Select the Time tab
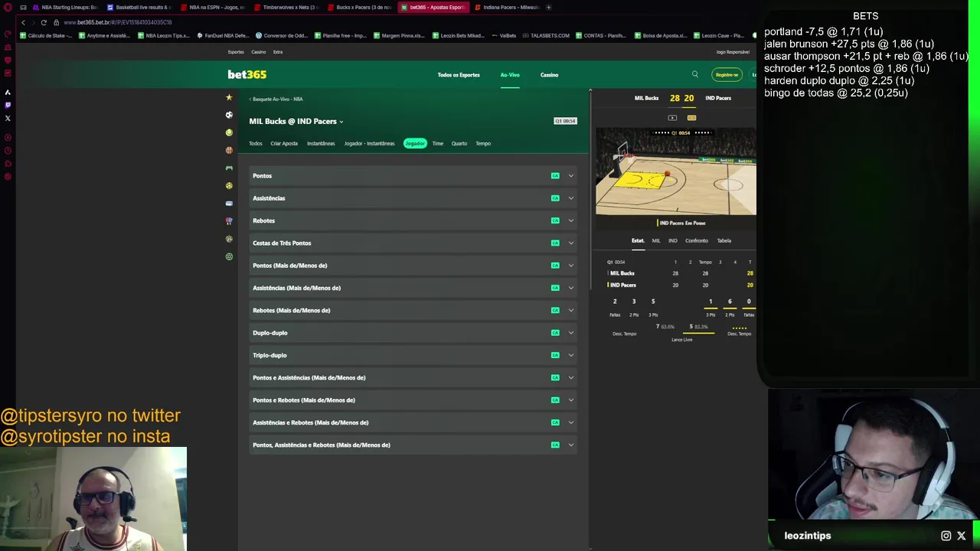The width and height of the screenshot is (980, 551). [438, 143]
